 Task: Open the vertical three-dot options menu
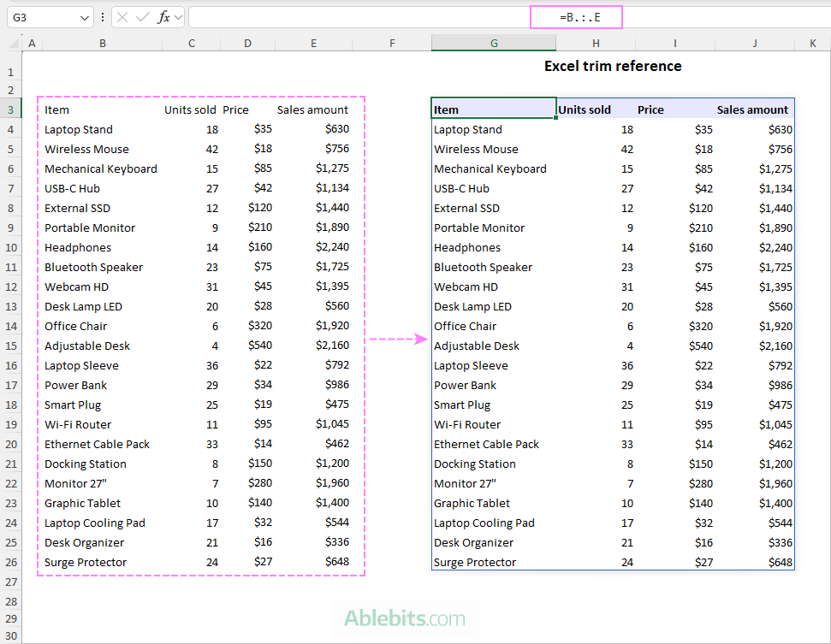coord(104,16)
